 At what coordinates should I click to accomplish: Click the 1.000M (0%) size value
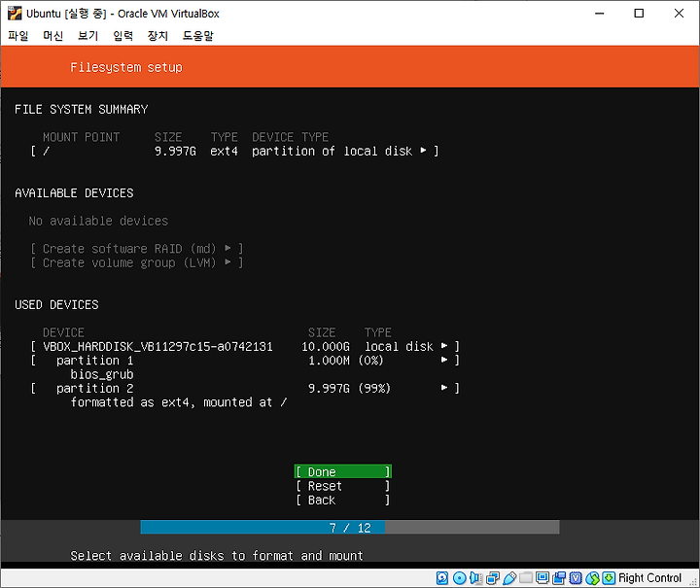(x=345, y=361)
